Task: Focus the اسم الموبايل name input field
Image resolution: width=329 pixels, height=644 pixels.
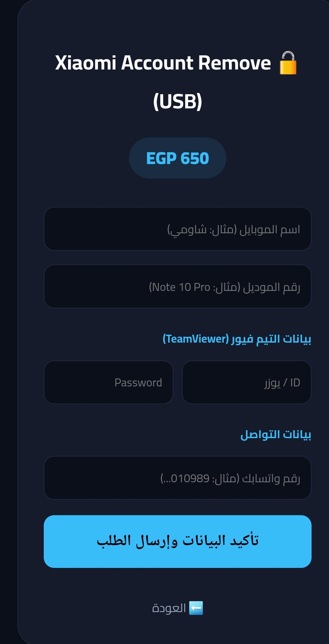Action: 177,229
